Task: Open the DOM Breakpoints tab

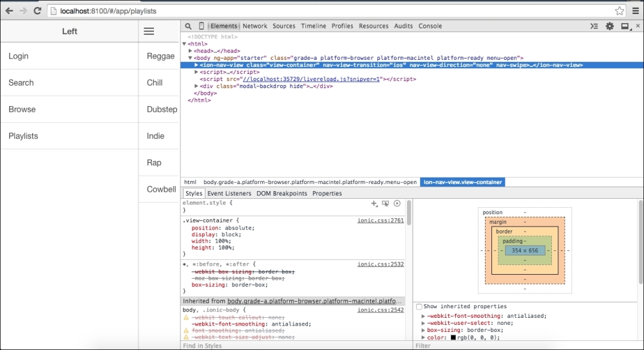Action: click(282, 193)
